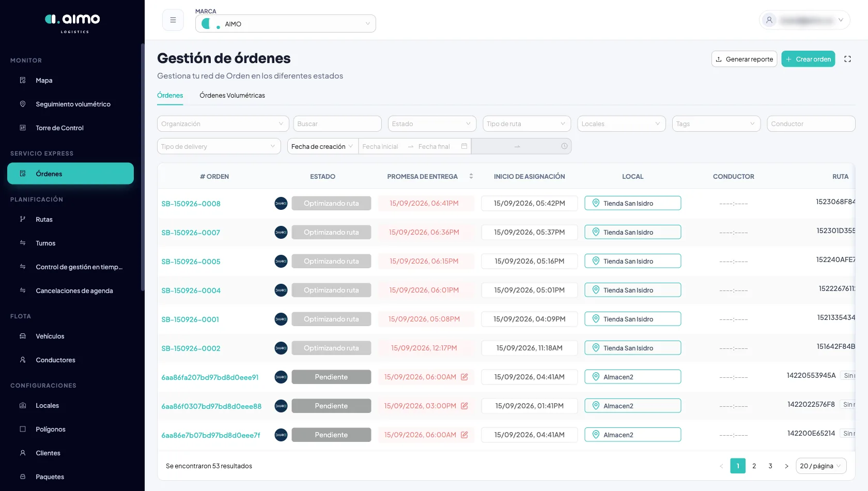Open Fecha de creación dropdown
Screen dimensions: 868x491
tap(322, 146)
